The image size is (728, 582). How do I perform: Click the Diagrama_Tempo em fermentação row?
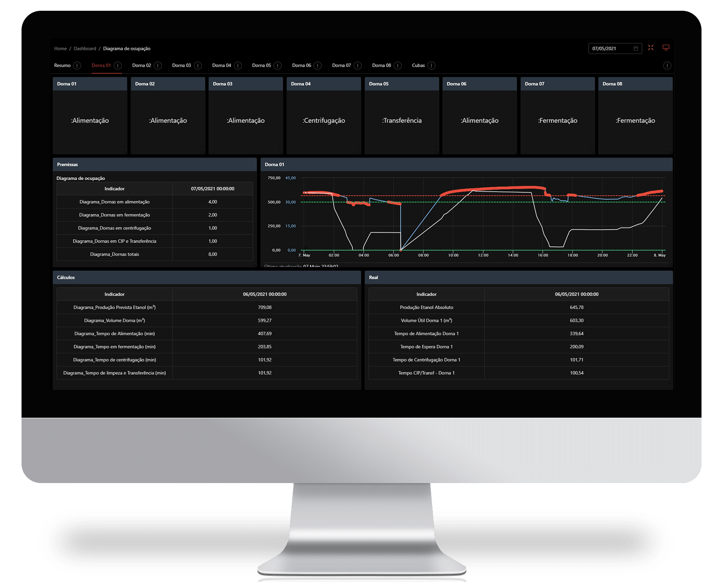(207, 346)
